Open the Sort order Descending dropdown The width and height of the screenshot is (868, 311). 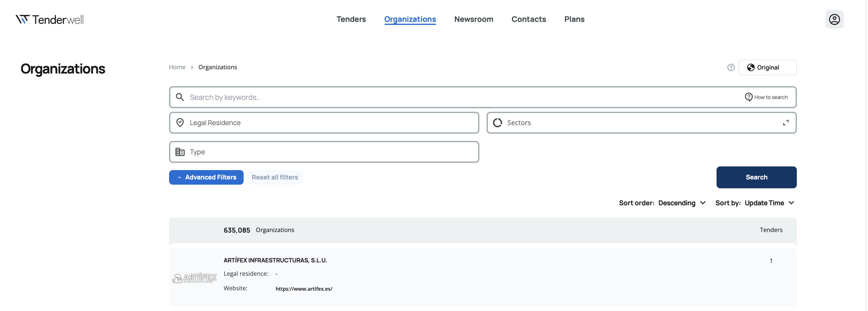(x=682, y=203)
